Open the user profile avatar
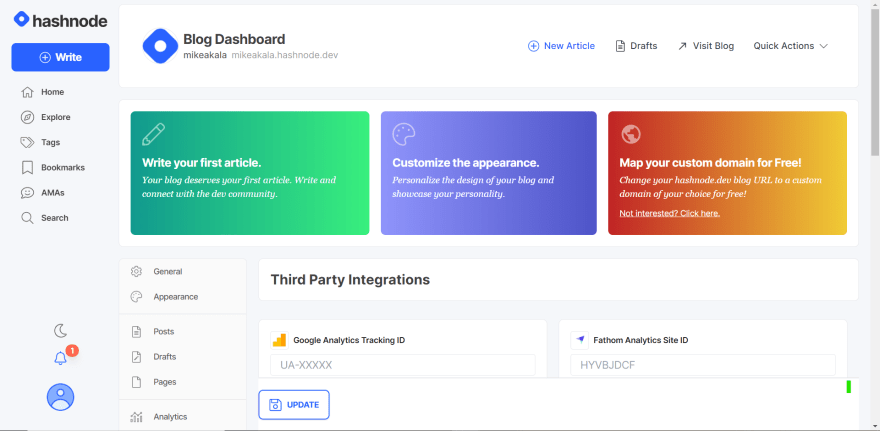880x431 pixels. pos(60,397)
